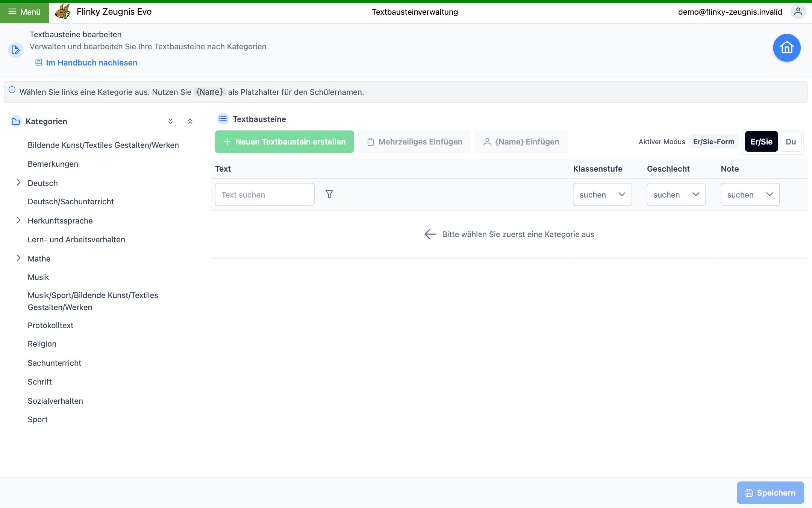The image size is (812, 508).
Task: Open the Klassenstufe suchen dropdown
Action: (x=602, y=195)
